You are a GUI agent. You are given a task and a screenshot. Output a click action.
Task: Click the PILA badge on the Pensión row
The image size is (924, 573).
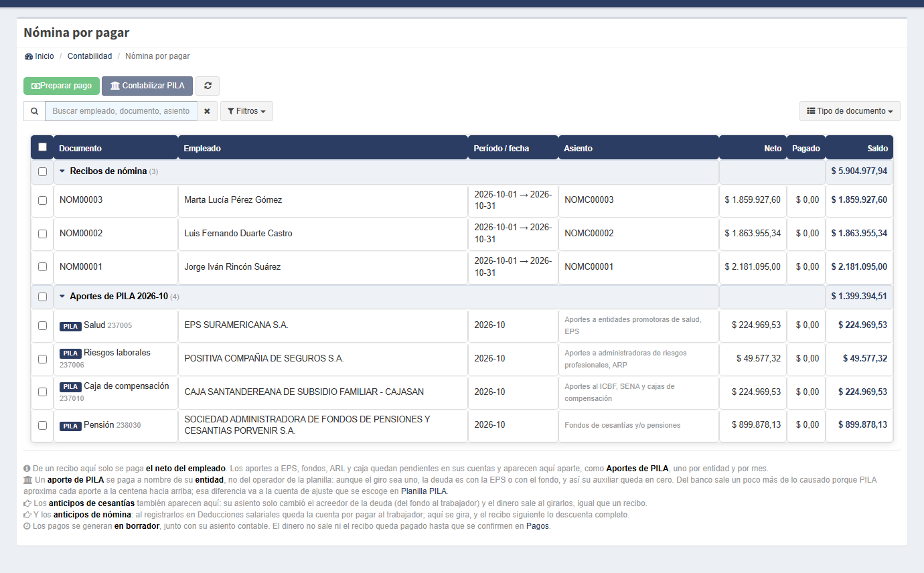pos(70,426)
